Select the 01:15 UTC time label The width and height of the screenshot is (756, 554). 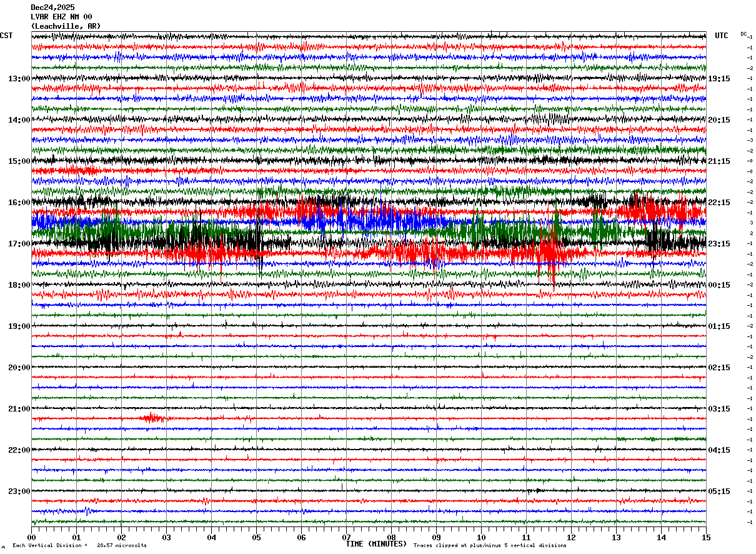pos(719,326)
